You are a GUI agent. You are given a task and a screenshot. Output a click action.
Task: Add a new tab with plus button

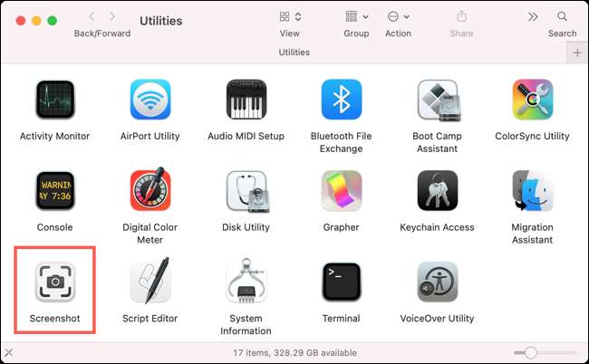tap(577, 53)
